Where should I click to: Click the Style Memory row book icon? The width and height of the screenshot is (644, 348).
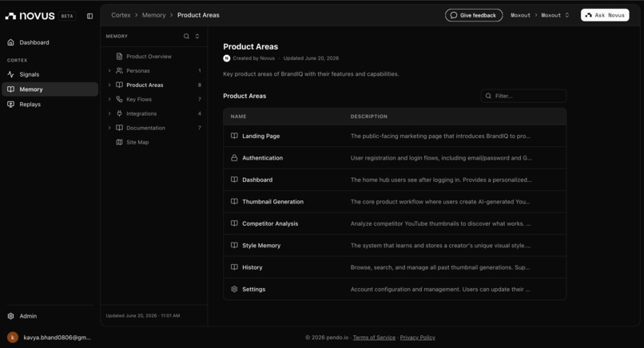(x=234, y=245)
